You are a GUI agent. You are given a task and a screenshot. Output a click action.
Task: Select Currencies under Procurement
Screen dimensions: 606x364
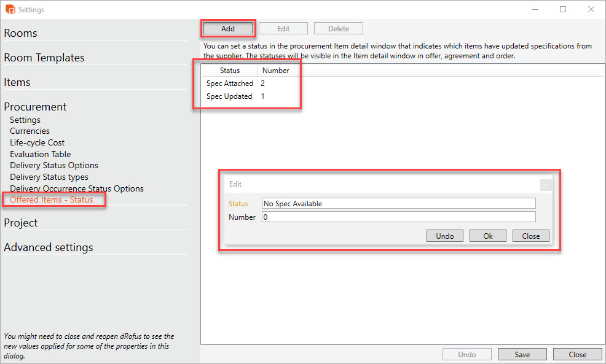click(x=30, y=131)
